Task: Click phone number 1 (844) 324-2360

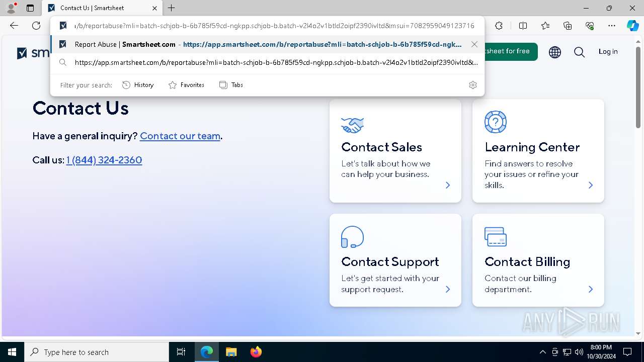Action: 104,160
